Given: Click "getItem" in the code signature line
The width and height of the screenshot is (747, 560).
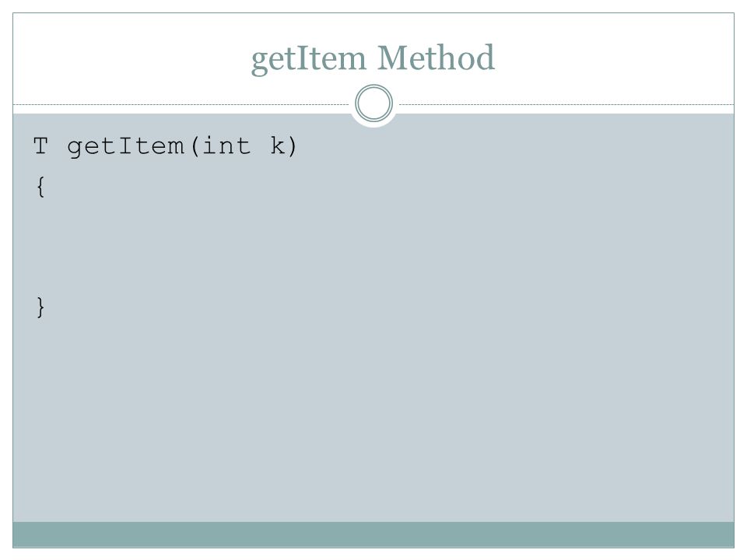Looking at the screenshot, I should point(126,146).
